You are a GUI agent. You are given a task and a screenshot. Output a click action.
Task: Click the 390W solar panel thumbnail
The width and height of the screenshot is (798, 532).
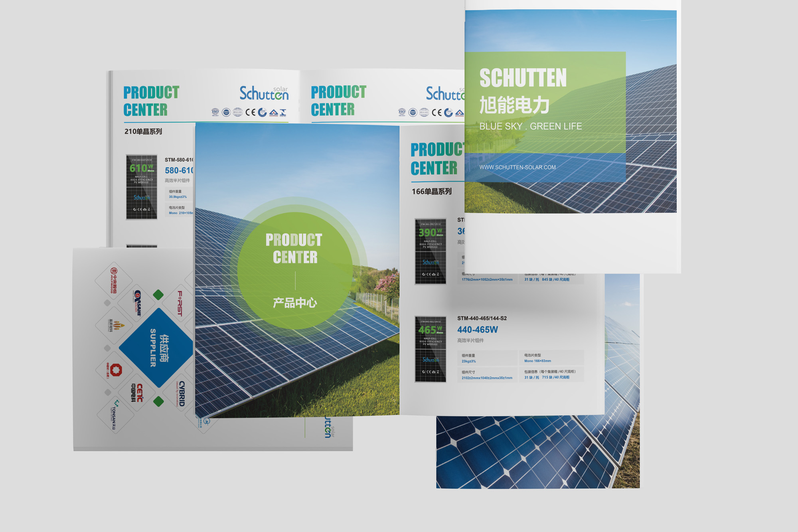tap(431, 251)
